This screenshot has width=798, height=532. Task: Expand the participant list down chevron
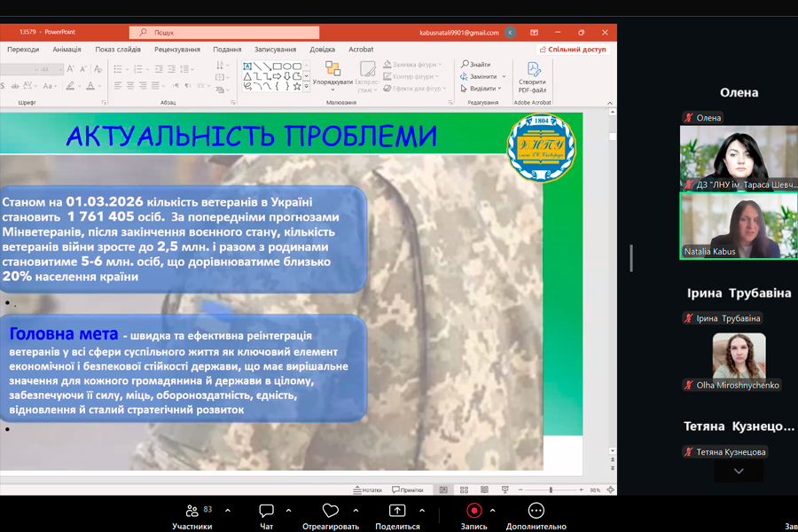click(739, 472)
